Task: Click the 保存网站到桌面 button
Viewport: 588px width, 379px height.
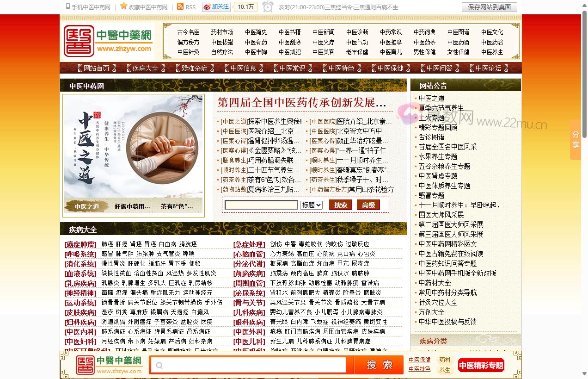Action: (x=488, y=7)
